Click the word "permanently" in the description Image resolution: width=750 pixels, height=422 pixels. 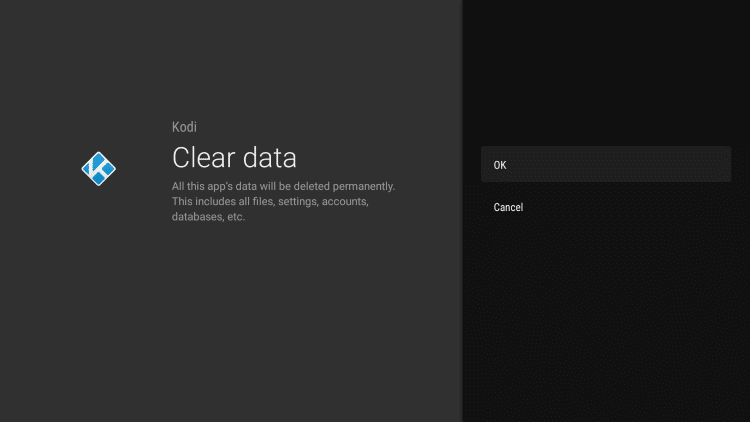[364, 186]
